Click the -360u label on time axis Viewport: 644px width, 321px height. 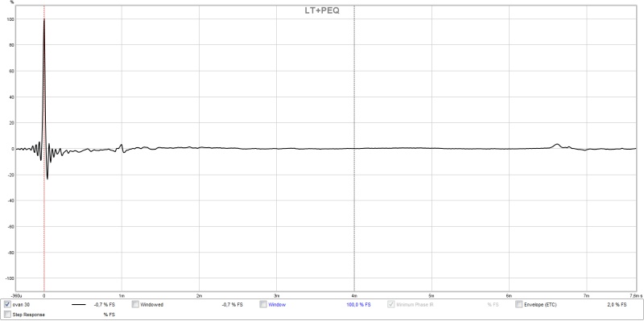16,295
